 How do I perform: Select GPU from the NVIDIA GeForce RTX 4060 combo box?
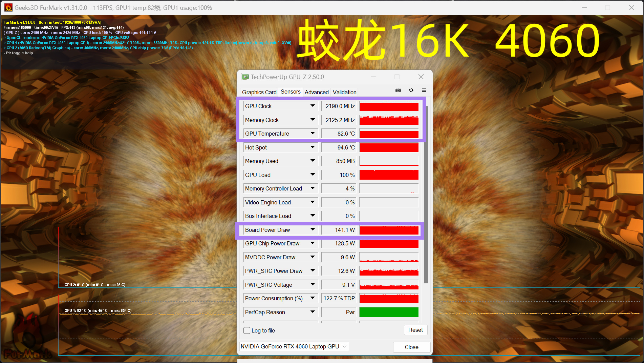coord(294,346)
